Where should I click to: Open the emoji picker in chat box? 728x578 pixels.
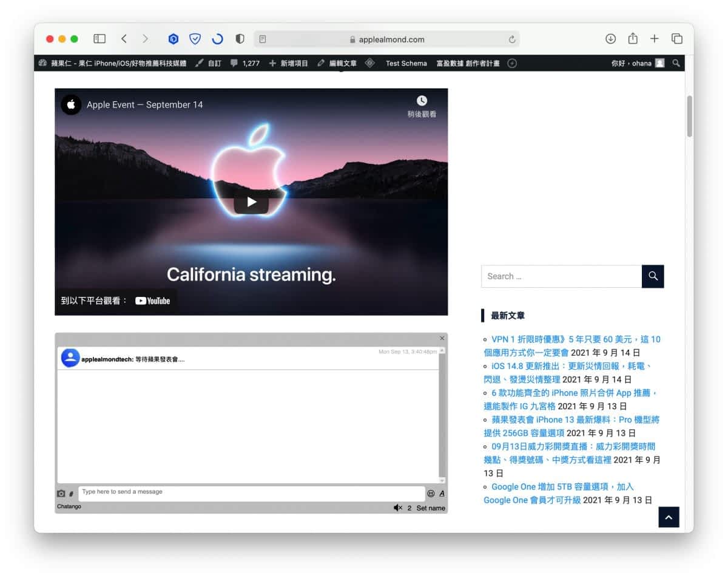[x=431, y=494]
